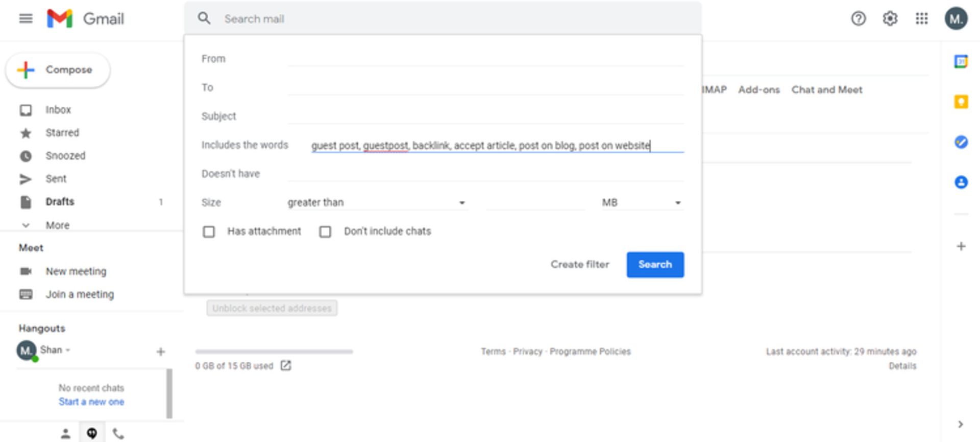Open the Settings gear icon

(x=890, y=19)
